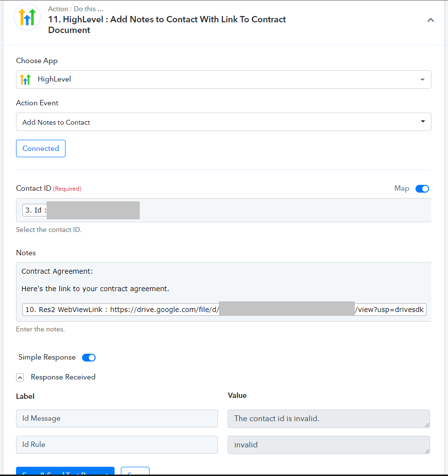Select the '10. Res2 WebViewLink' mapped tag

point(224,310)
